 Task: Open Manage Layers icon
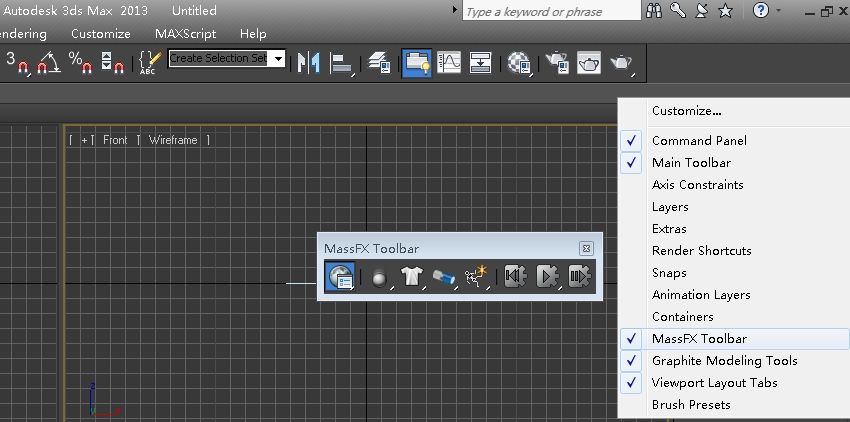(379, 62)
